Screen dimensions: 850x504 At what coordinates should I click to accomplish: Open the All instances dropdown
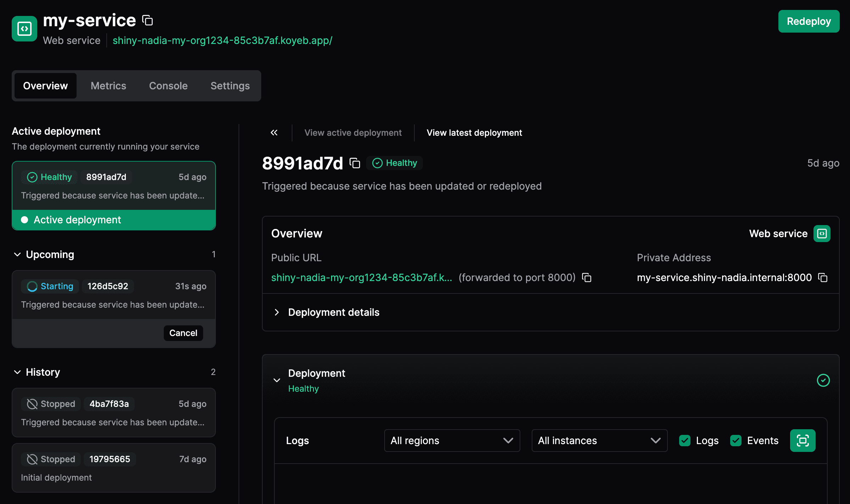(x=599, y=441)
